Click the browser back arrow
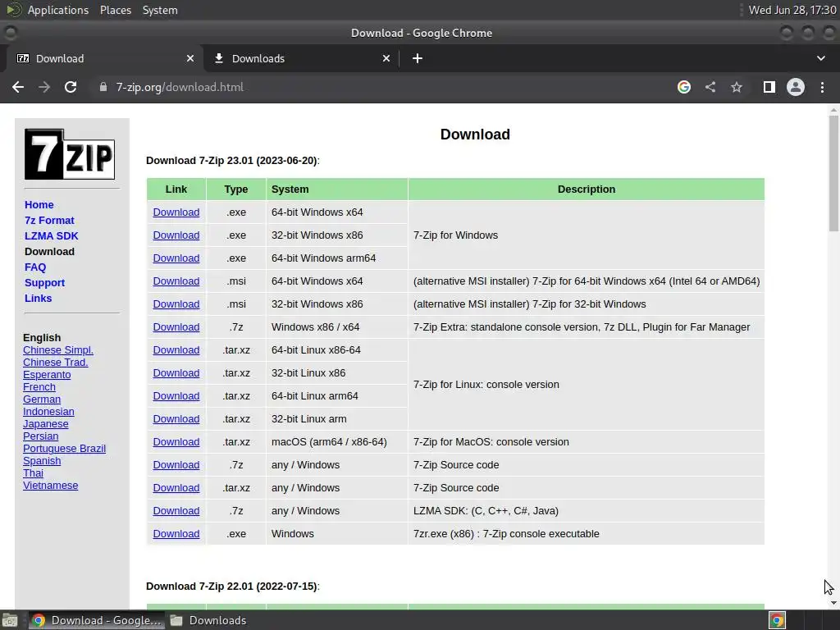 pos(18,87)
